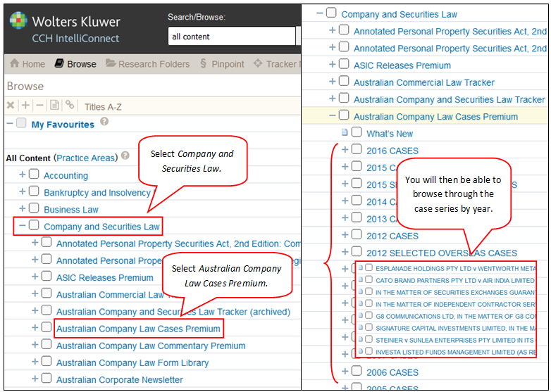Tick the My Favourites checkbox
The image size is (551, 392).
(x=21, y=123)
